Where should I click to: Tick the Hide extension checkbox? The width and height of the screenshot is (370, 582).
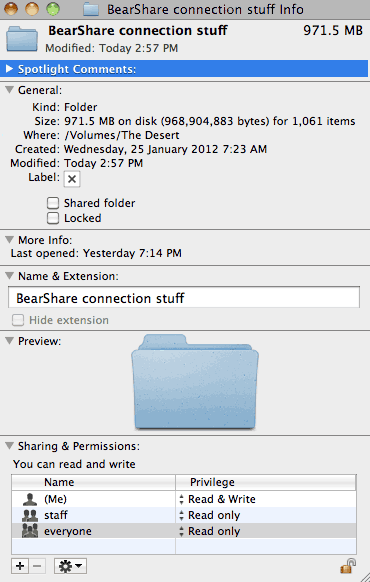[18, 320]
